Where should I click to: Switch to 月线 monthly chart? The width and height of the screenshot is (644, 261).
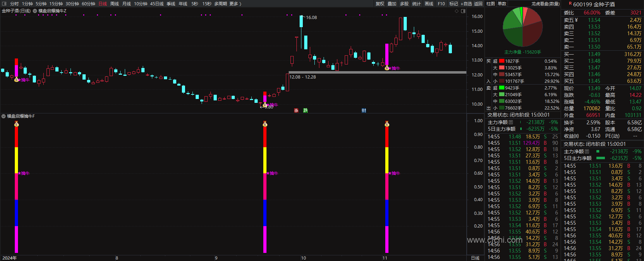point(127,4)
